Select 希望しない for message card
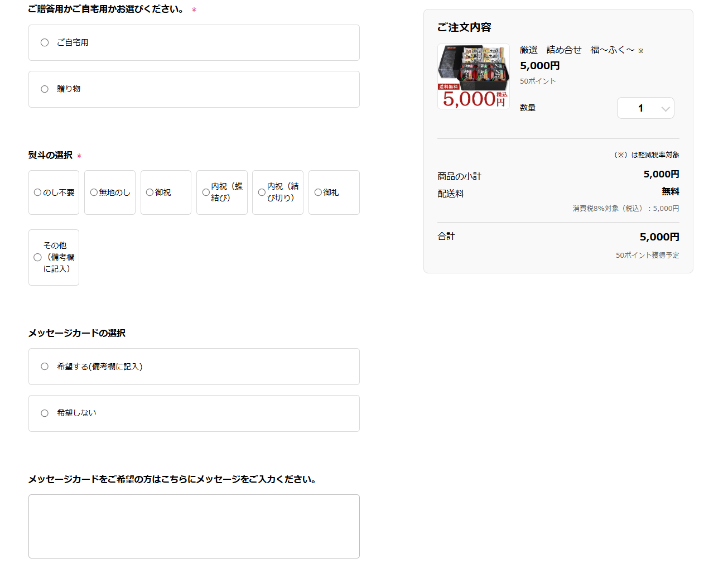728x573 pixels. click(45, 413)
